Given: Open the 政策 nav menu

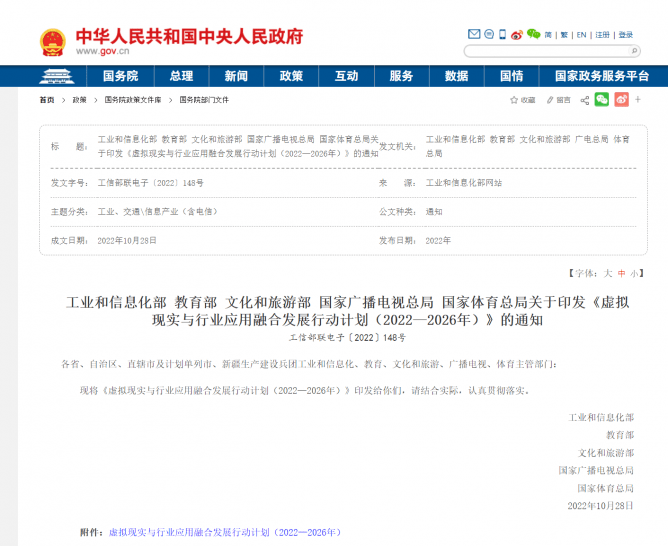Looking at the screenshot, I should tap(291, 76).
